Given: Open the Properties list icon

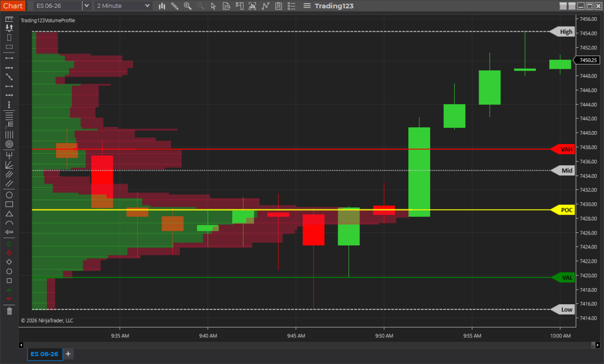Looking at the screenshot, I should point(292,6).
